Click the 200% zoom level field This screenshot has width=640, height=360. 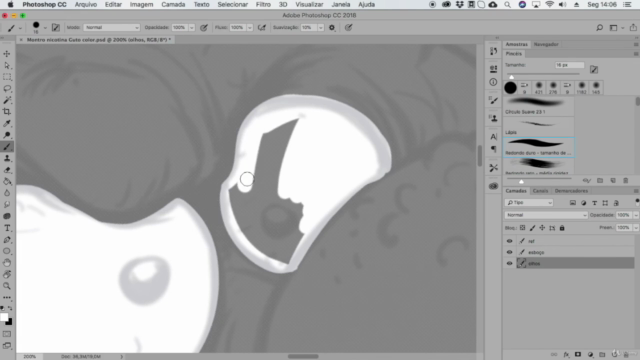click(x=30, y=356)
